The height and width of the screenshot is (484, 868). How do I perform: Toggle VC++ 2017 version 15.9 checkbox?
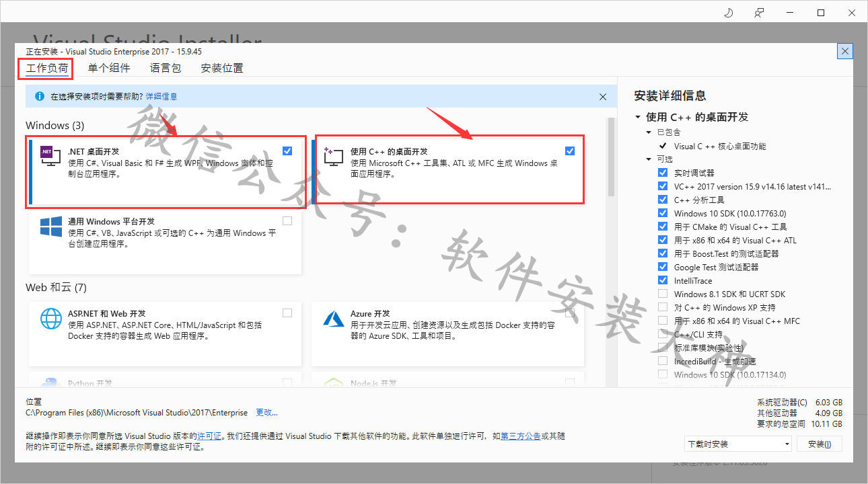pos(663,186)
